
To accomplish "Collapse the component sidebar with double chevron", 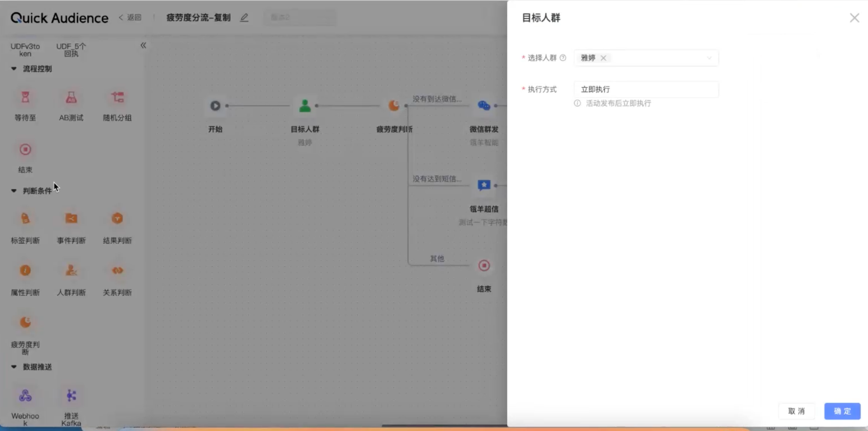I will tap(143, 45).
